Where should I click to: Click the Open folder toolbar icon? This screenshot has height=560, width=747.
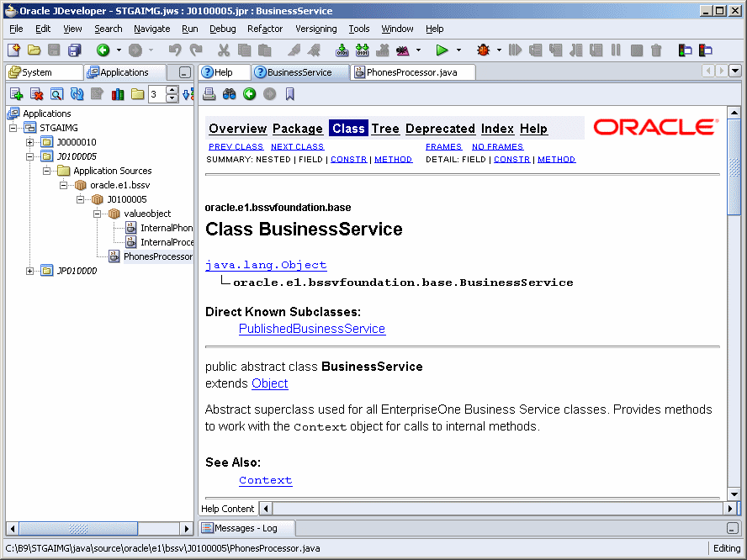coord(34,50)
